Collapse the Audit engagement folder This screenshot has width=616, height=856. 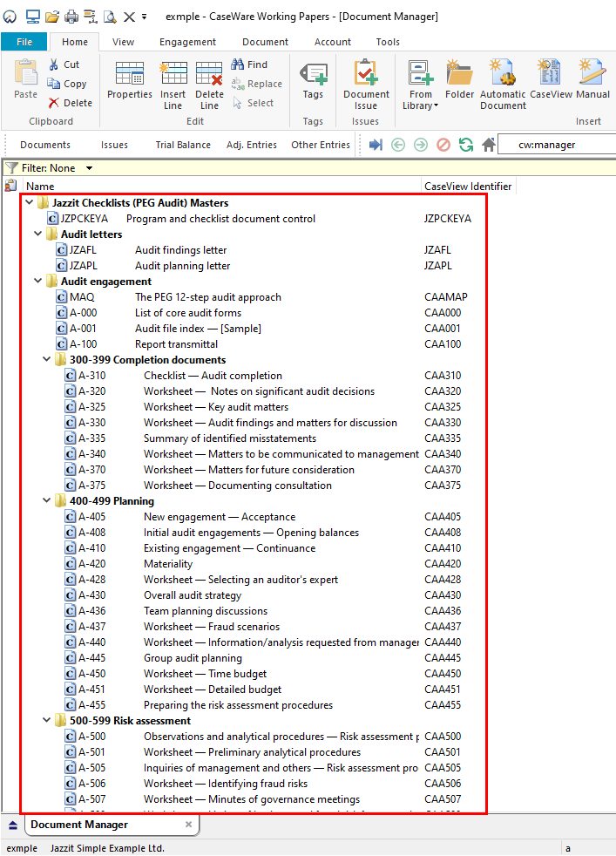pos(38,282)
